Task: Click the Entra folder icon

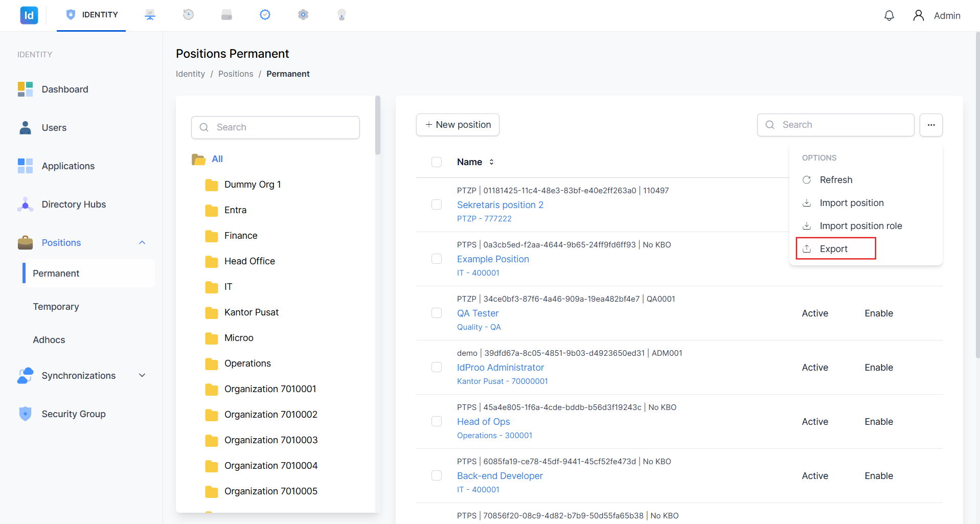Action: (212, 210)
